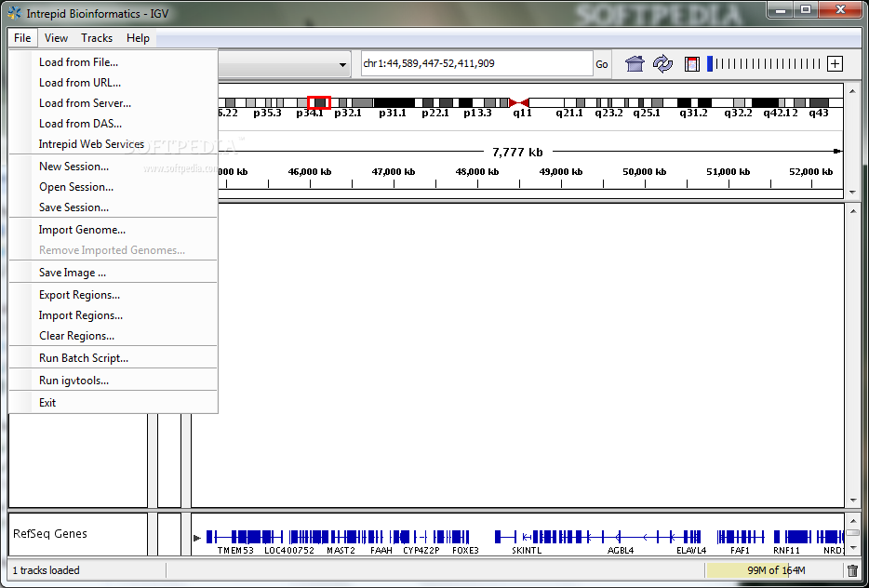Click the SKINTL gene label
Screen dimensions: 869x588
click(x=527, y=550)
